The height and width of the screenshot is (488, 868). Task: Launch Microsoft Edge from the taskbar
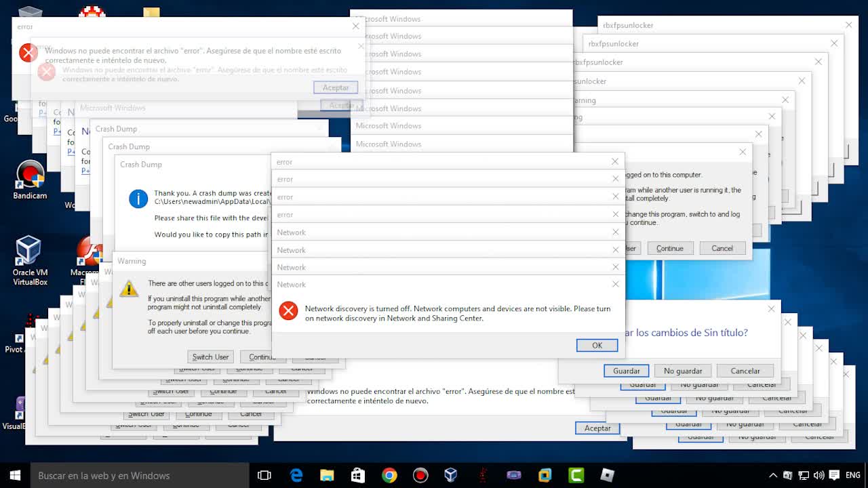296,475
